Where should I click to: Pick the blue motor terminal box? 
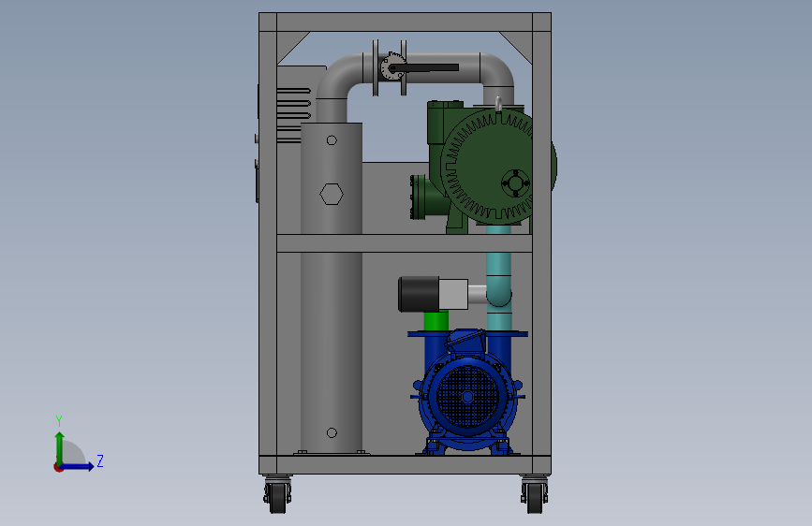click(x=466, y=342)
